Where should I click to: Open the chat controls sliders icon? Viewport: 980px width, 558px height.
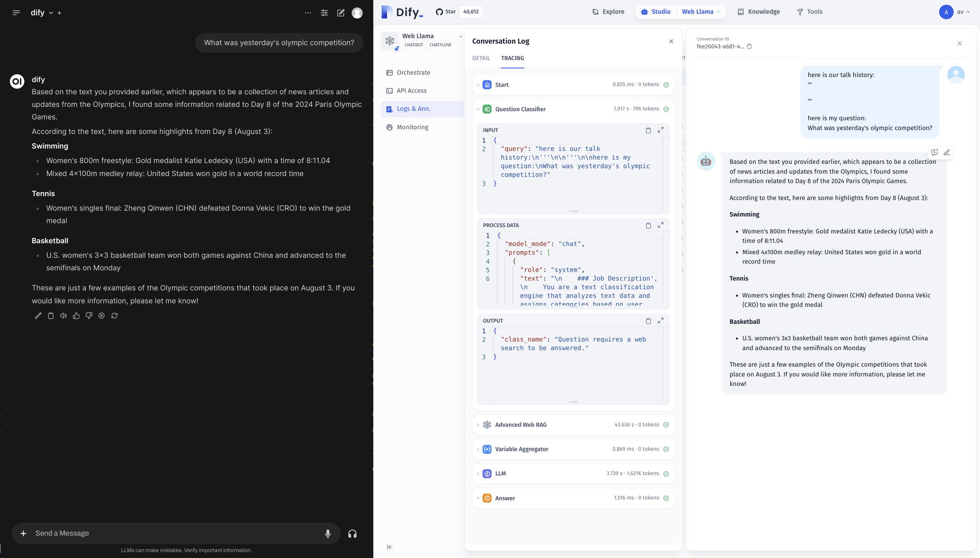coord(324,13)
